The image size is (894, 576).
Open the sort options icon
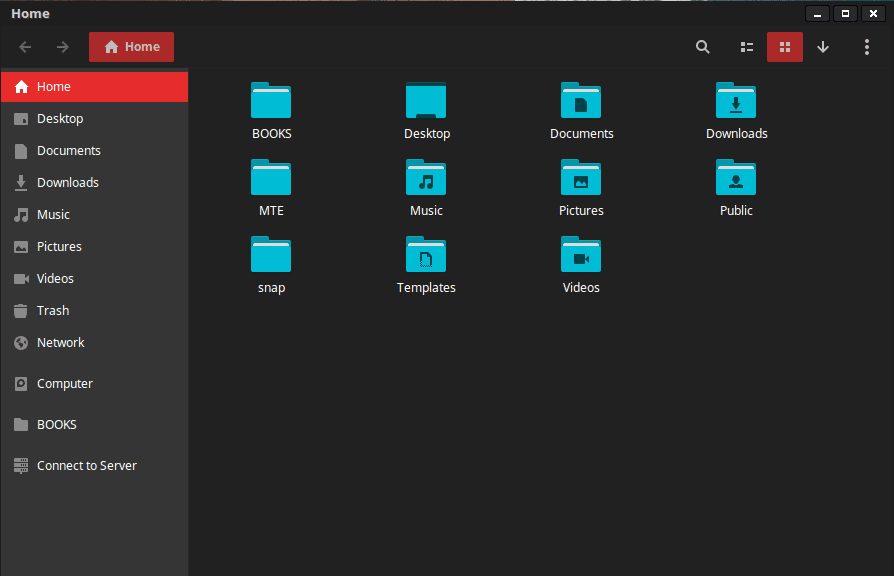(823, 46)
